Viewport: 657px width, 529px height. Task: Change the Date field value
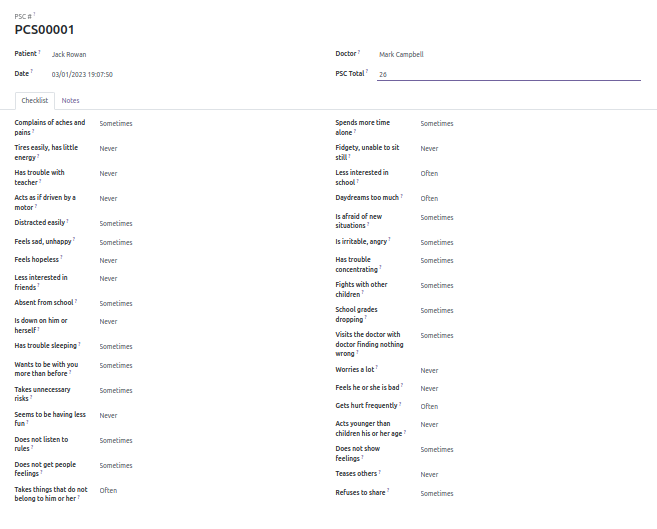coord(82,75)
